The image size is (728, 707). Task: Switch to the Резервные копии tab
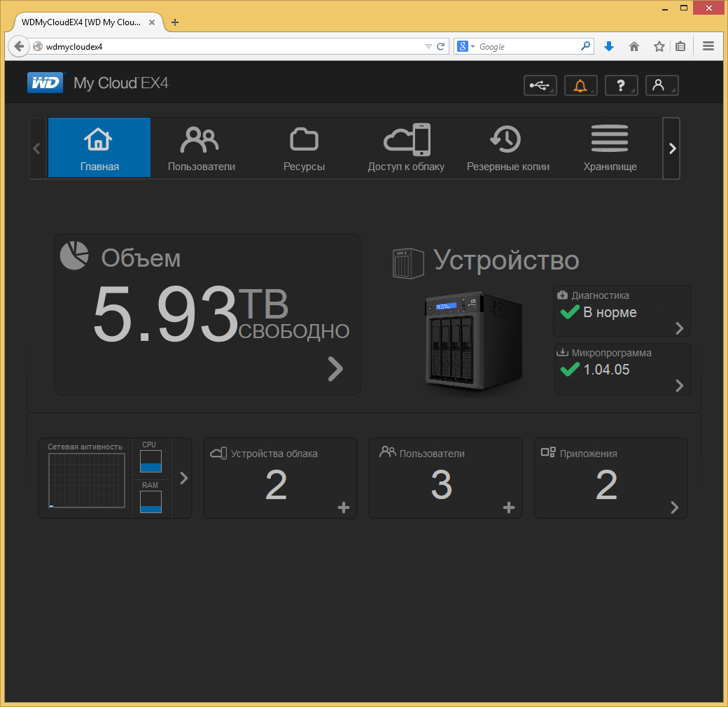[x=508, y=148]
